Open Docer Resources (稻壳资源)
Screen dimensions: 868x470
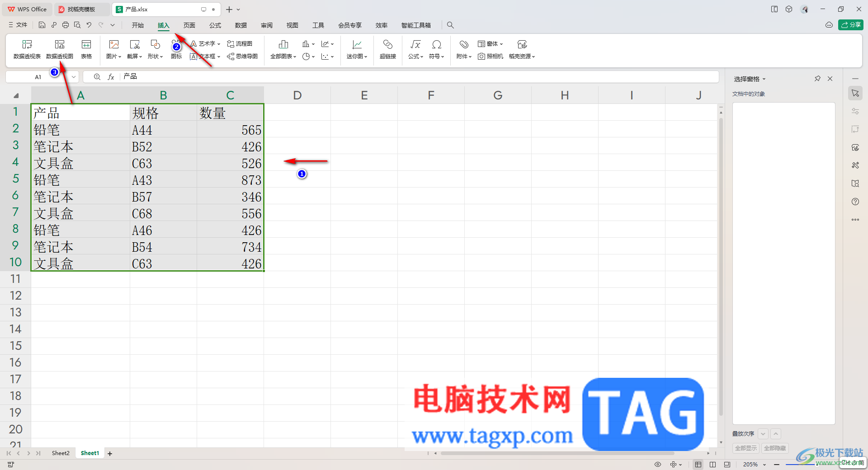522,50
